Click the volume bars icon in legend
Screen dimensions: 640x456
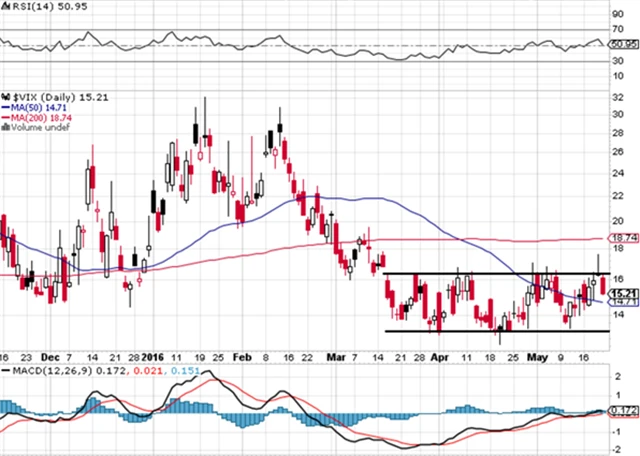6,127
